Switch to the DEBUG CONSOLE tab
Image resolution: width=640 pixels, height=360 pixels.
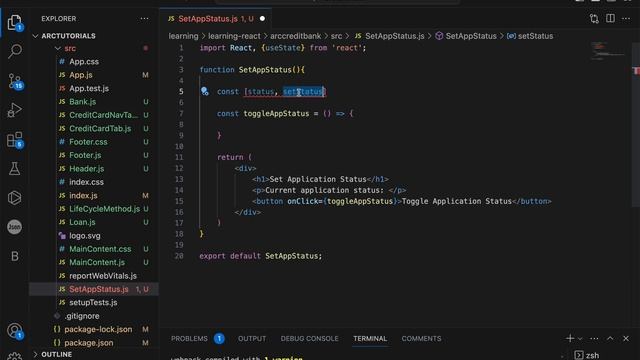(309, 338)
